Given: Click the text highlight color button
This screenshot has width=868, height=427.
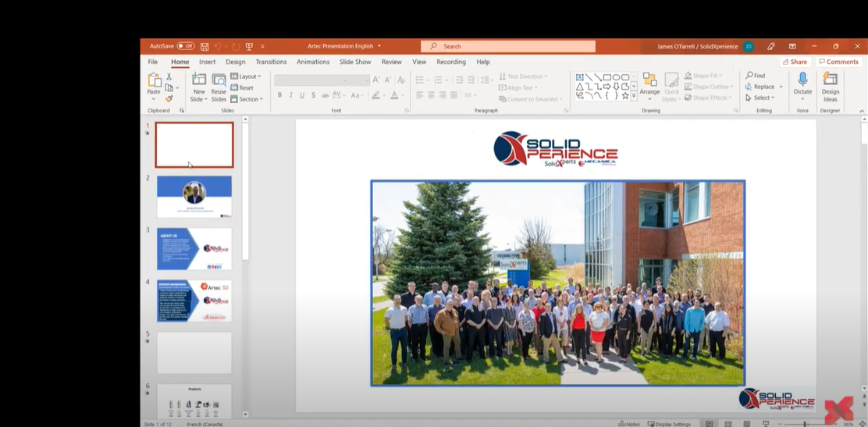Looking at the screenshot, I should click(x=376, y=95).
